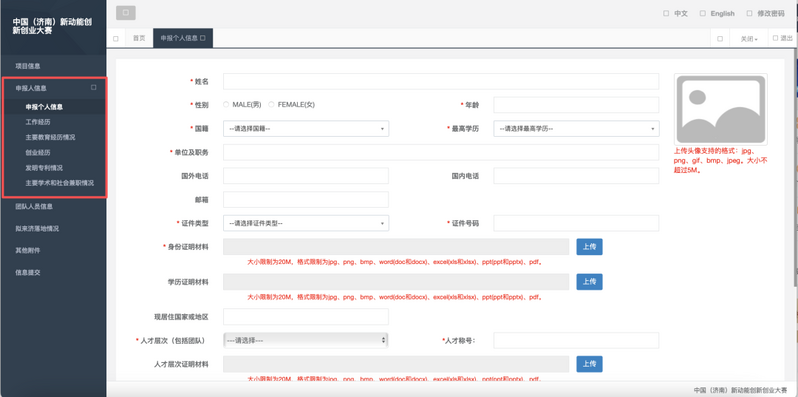
Task: Click the 现居住国家或地区 input field
Action: tap(306, 317)
